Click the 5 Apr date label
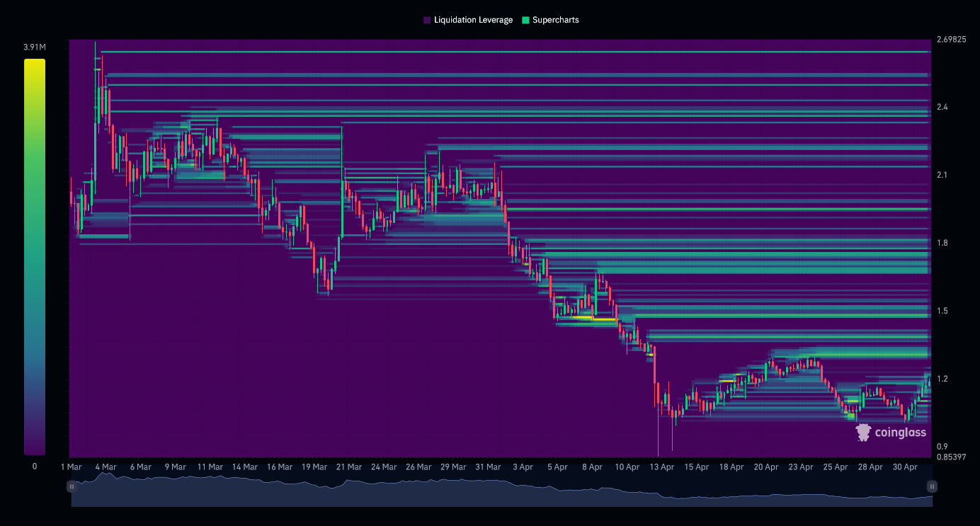 [557, 467]
